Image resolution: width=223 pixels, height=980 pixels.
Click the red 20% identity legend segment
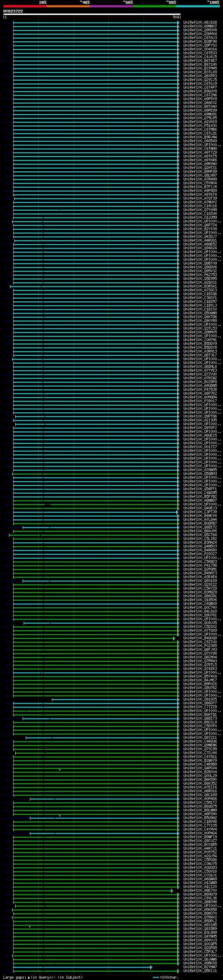point(25,6)
